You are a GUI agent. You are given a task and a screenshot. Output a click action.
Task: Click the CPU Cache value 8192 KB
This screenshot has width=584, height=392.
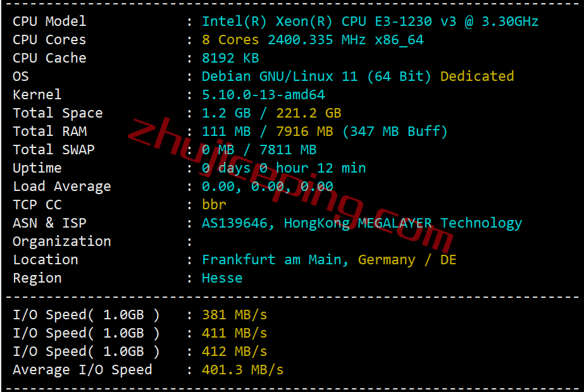pyautogui.click(x=230, y=58)
